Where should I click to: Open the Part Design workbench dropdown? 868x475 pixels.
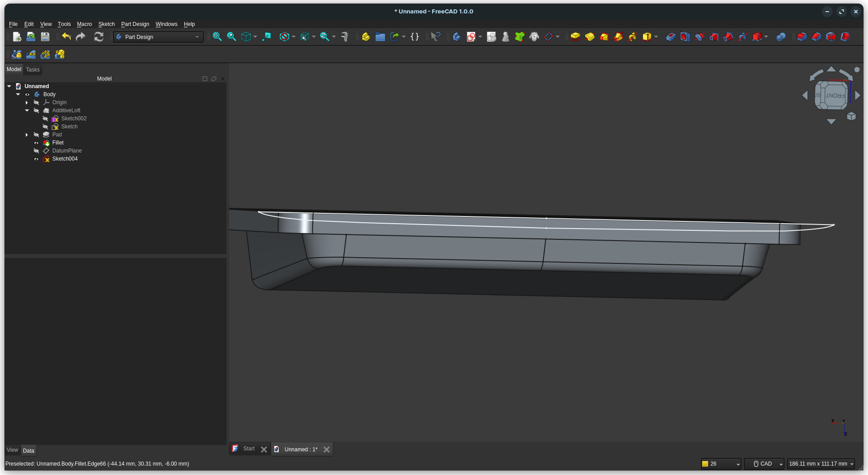pos(158,37)
